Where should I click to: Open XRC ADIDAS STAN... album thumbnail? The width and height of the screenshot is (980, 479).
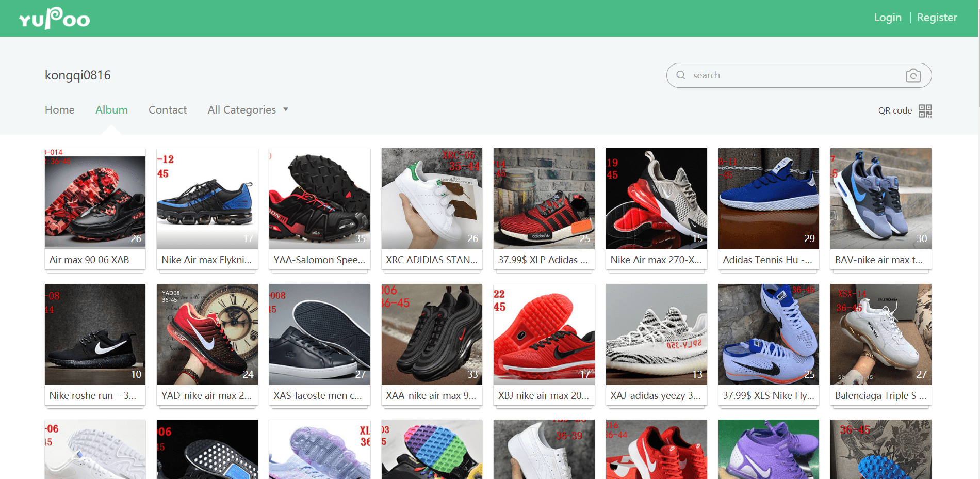tap(432, 198)
